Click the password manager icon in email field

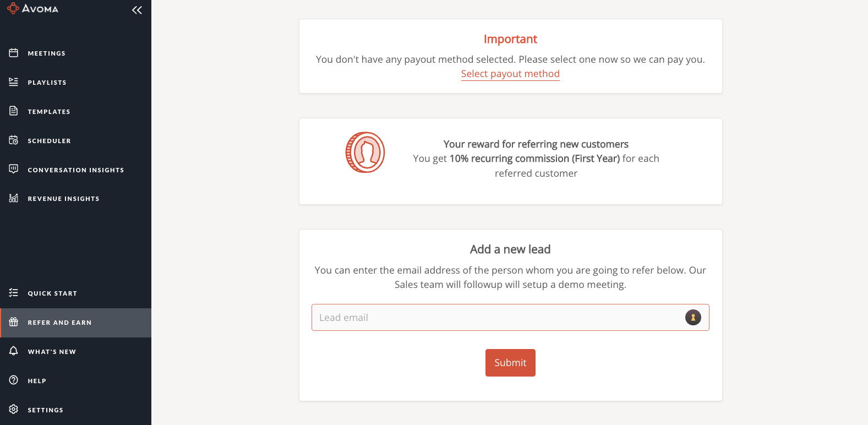click(x=693, y=318)
